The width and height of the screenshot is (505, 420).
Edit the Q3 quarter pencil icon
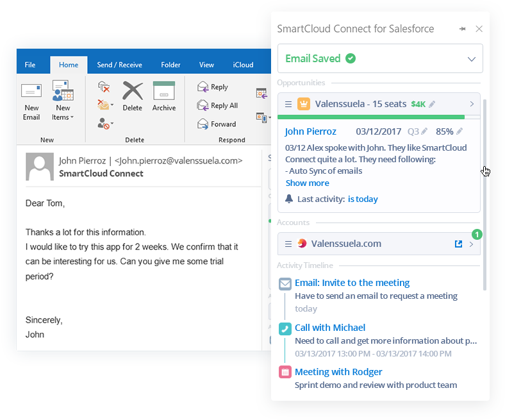tap(424, 131)
